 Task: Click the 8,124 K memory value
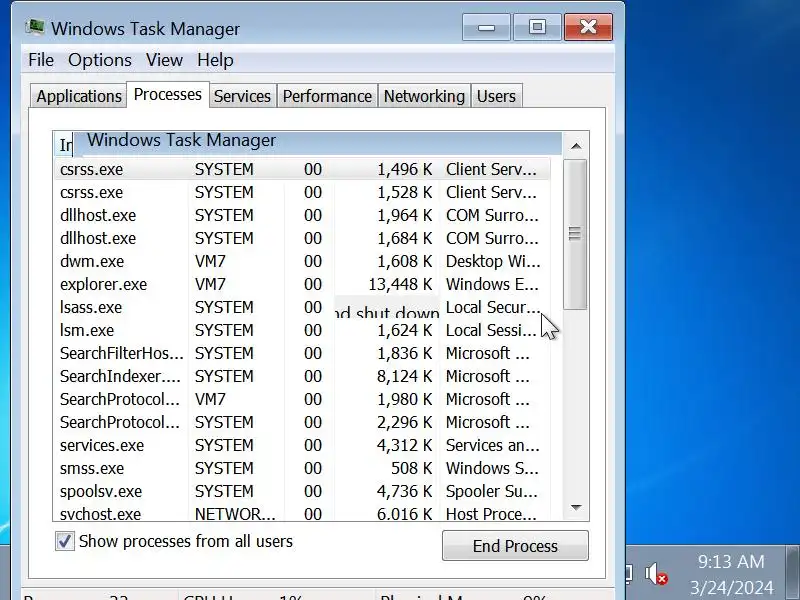click(x=404, y=376)
